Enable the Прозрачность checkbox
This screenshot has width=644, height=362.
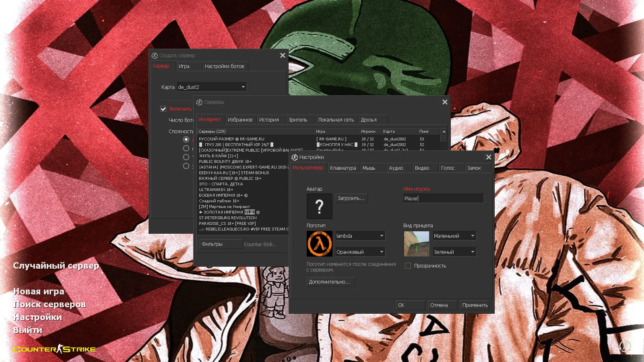[x=408, y=265]
